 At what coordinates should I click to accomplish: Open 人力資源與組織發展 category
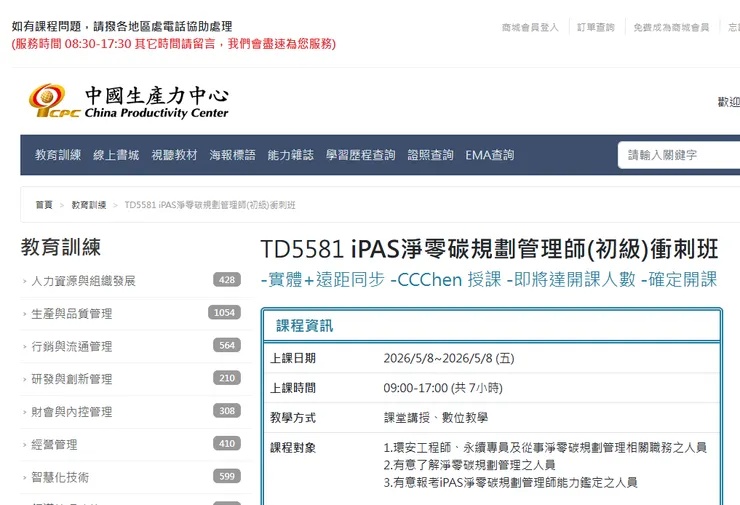coord(83,281)
